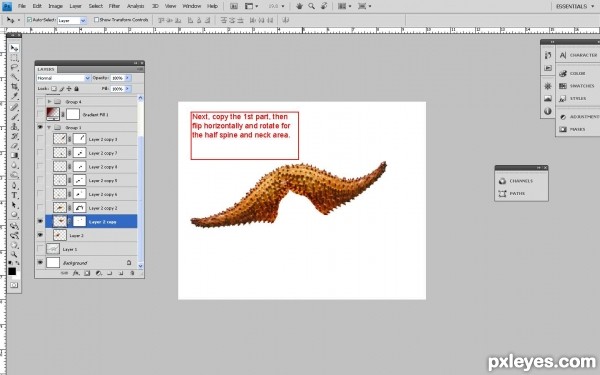
Task: Select the Type tool
Action: pos(14,195)
